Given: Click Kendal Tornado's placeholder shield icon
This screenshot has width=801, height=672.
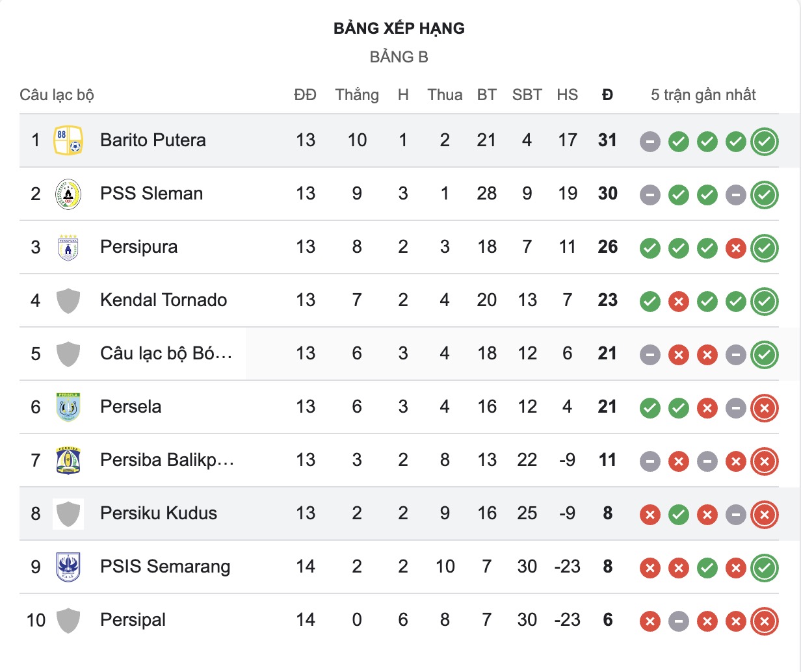Looking at the screenshot, I should coord(68,300).
